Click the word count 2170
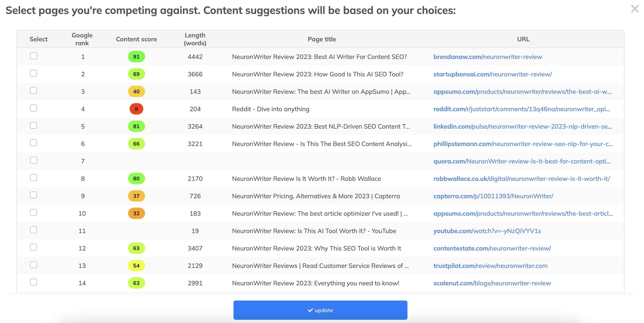Image resolution: width=644 pixels, height=323 pixels. (x=195, y=179)
